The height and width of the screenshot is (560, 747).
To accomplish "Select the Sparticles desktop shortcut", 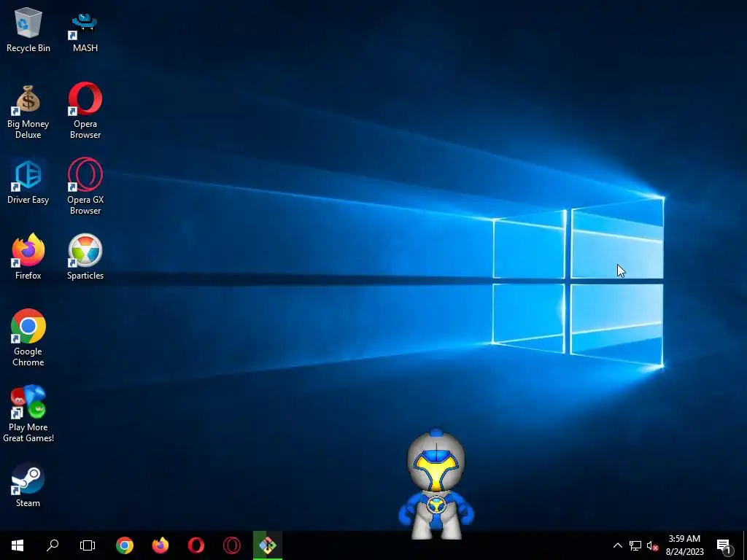I will point(85,257).
